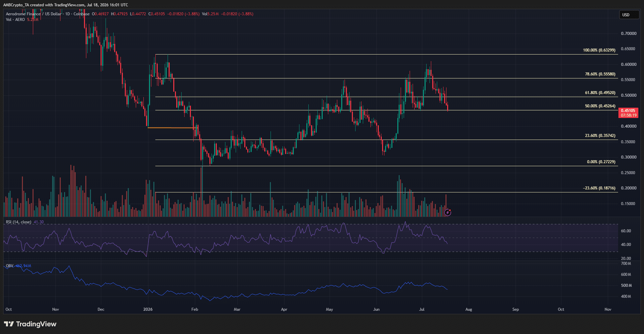The height and width of the screenshot is (334, 644).
Task: Click the 0.20000 price axis label
Action: [x=629, y=188]
